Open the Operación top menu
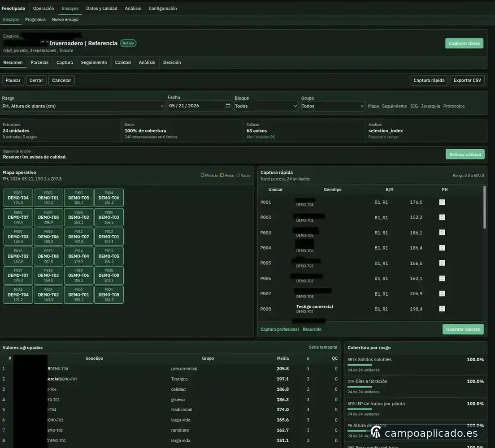 pos(43,8)
